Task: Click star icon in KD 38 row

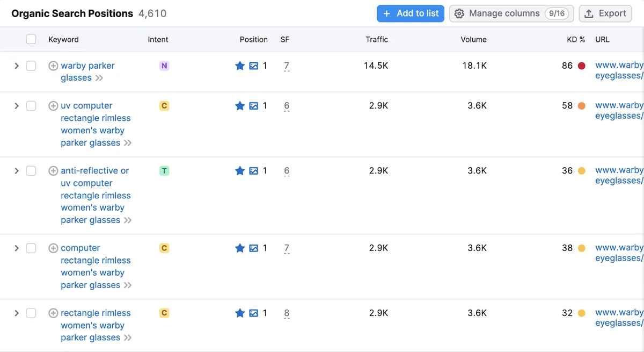Action: 240,248
